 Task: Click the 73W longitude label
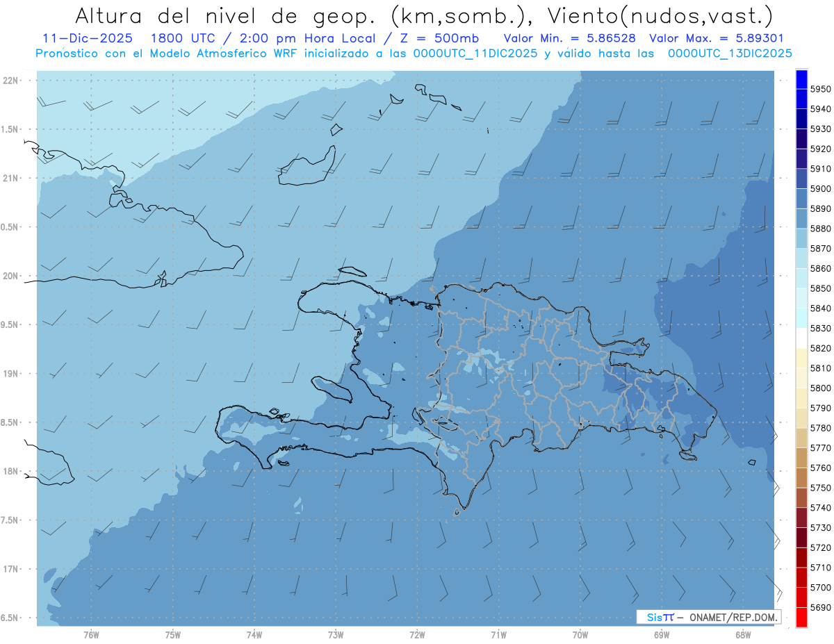[x=336, y=635]
